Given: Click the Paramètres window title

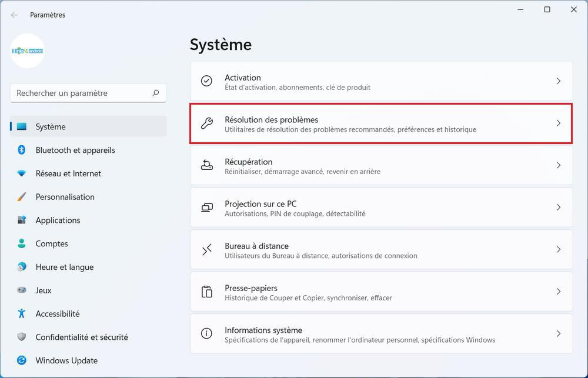Looking at the screenshot, I should pyautogui.click(x=48, y=15).
